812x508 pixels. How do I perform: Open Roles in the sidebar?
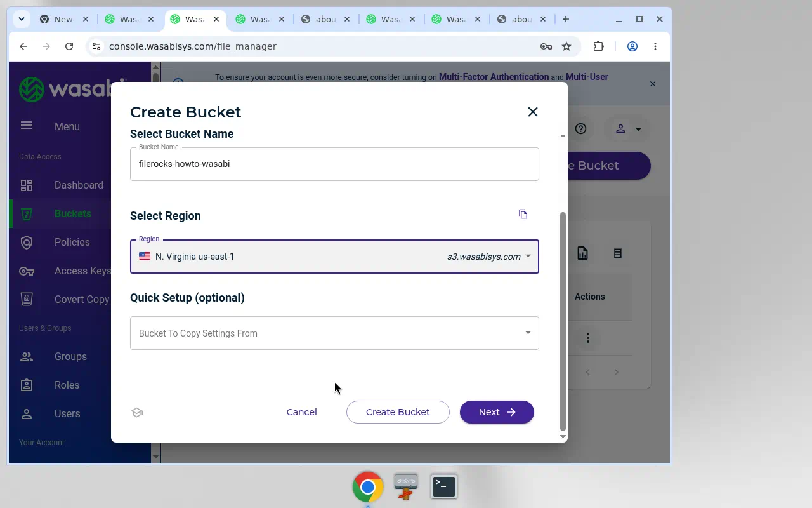(x=67, y=385)
